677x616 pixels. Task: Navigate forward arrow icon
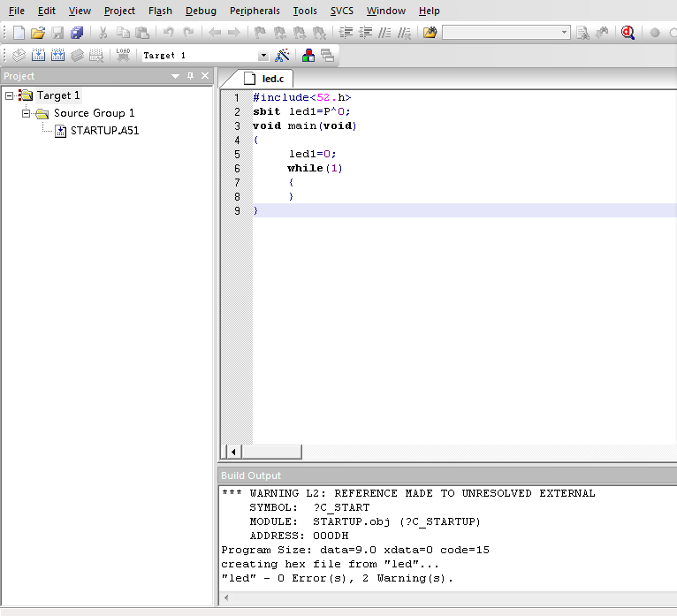[x=233, y=33]
